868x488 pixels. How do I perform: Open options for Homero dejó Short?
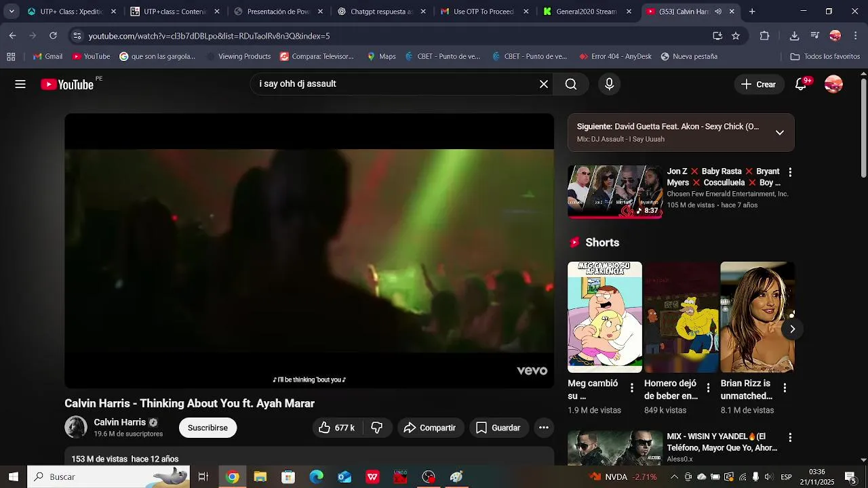click(708, 388)
